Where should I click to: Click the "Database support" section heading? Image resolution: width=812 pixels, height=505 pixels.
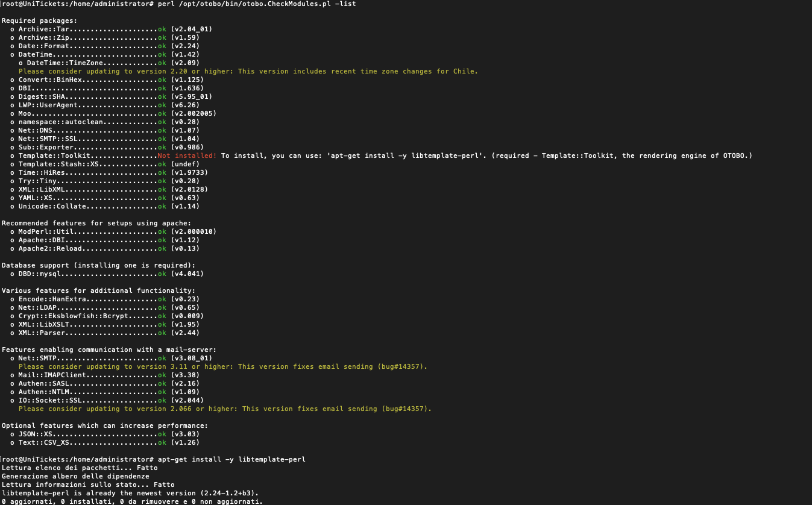pos(98,265)
